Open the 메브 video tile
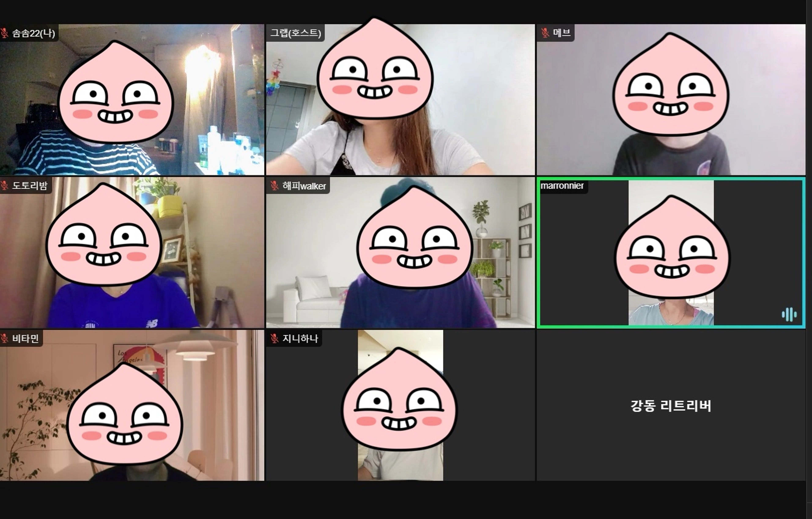 pyautogui.click(x=671, y=100)
